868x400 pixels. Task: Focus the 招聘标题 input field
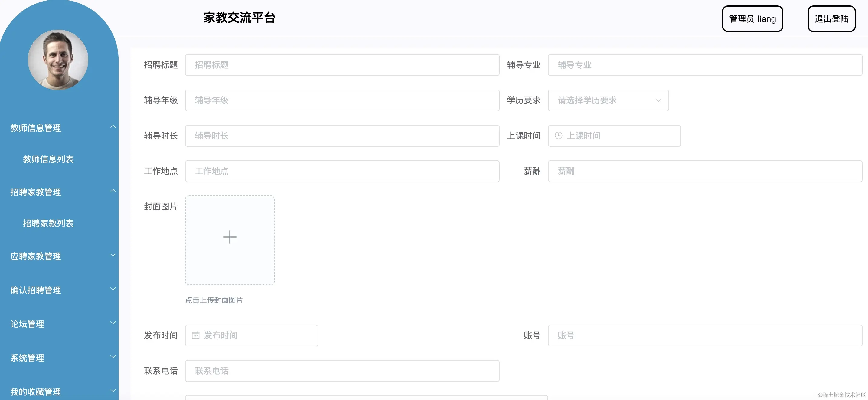coord(342,65)
